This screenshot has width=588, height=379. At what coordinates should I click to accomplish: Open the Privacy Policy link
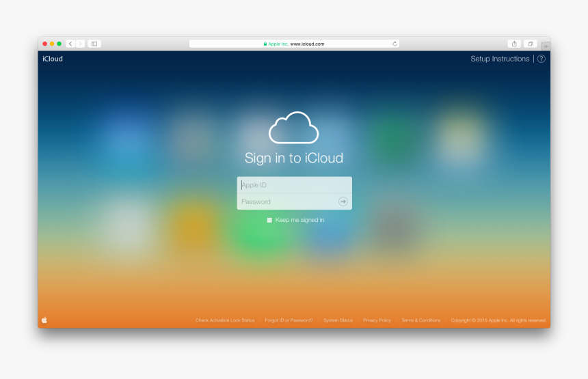(x=377, y=320)
